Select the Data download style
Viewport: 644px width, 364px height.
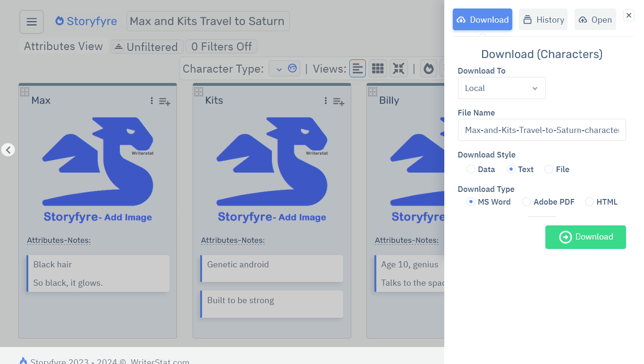coord(471,169)
